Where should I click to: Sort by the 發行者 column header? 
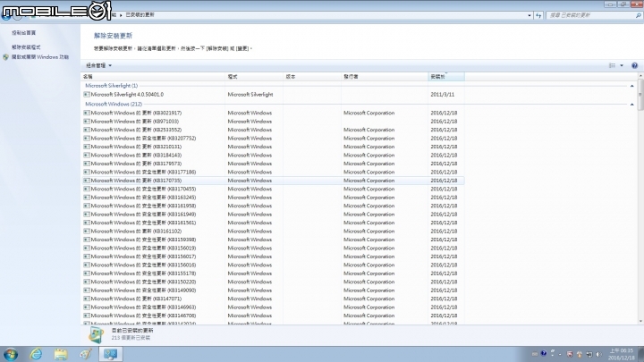click(x=385, y=77)
